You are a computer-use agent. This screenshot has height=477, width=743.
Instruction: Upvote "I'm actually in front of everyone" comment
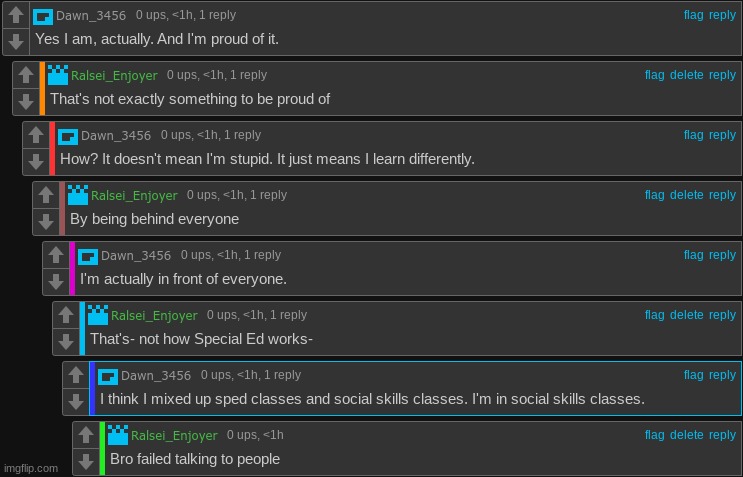(x=56, y=255)
